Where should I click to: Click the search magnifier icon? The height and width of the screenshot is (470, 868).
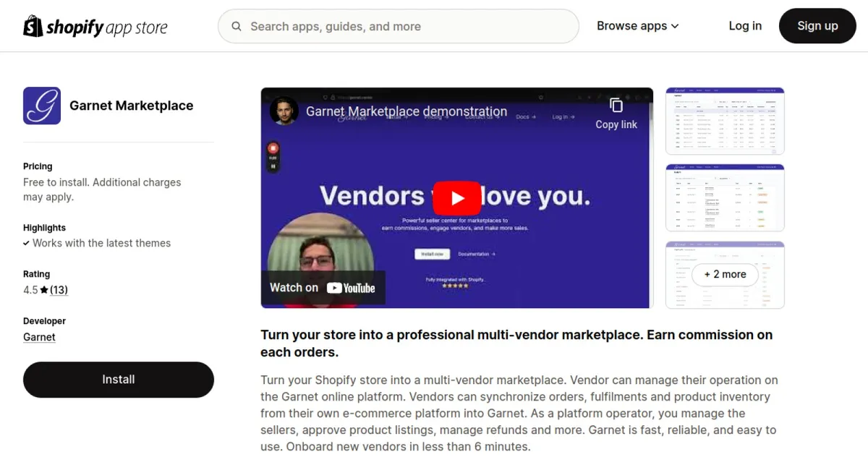237,27
